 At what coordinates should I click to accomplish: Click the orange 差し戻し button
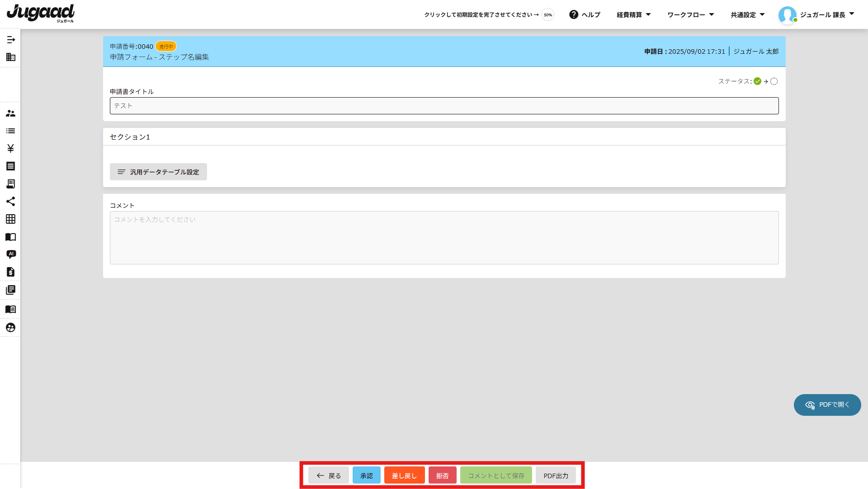404,475
